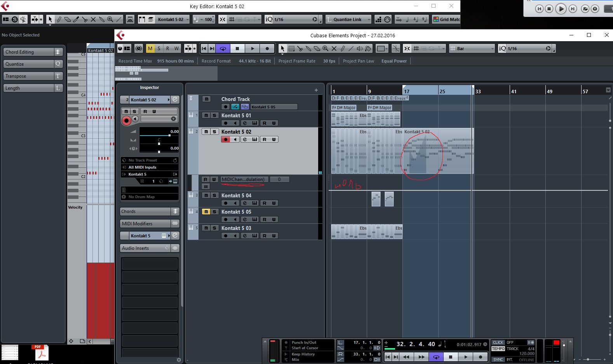The height and width of the screenshot is (364, 613).
Task: Select the Kontakt 5 02 MIDI part at bar 17
Action: coord(438,151)
